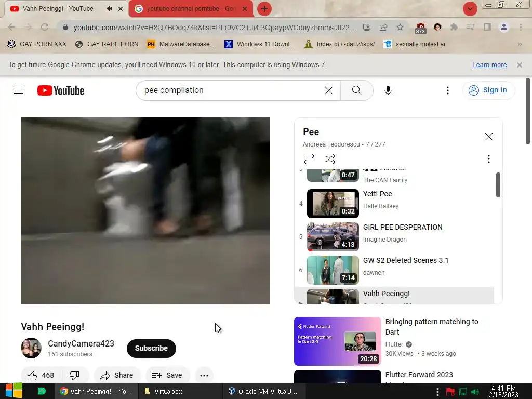Open CandyCamera423 channel avatar
The width and height of the screenshot is (532, 399).
(x=31, y=348)
